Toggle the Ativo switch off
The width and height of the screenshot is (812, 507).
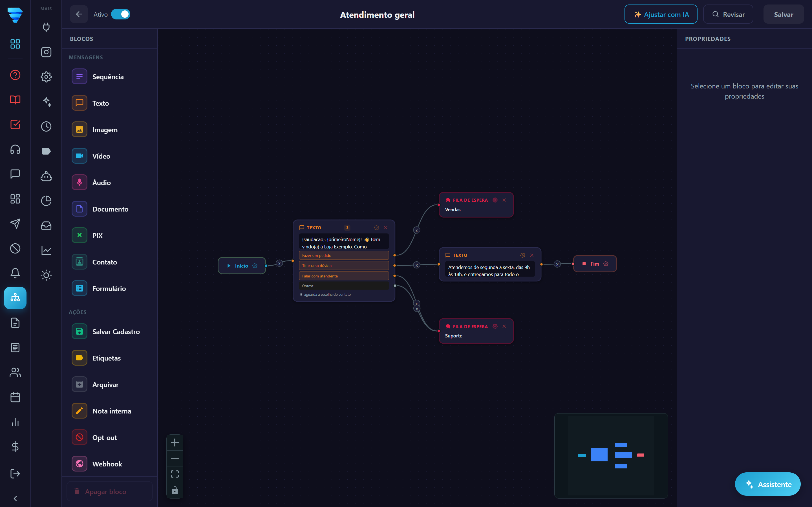tap(120, 14)
